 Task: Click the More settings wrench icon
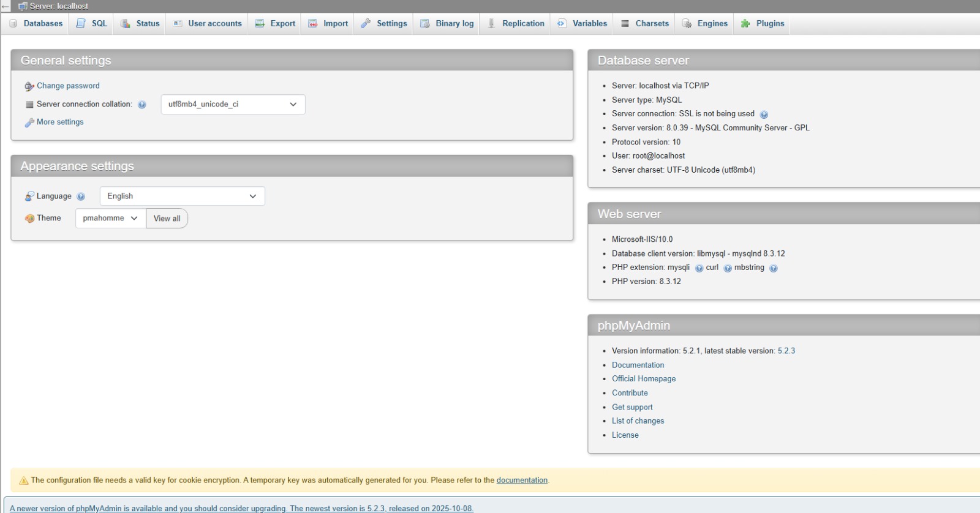tap(29, 122)
